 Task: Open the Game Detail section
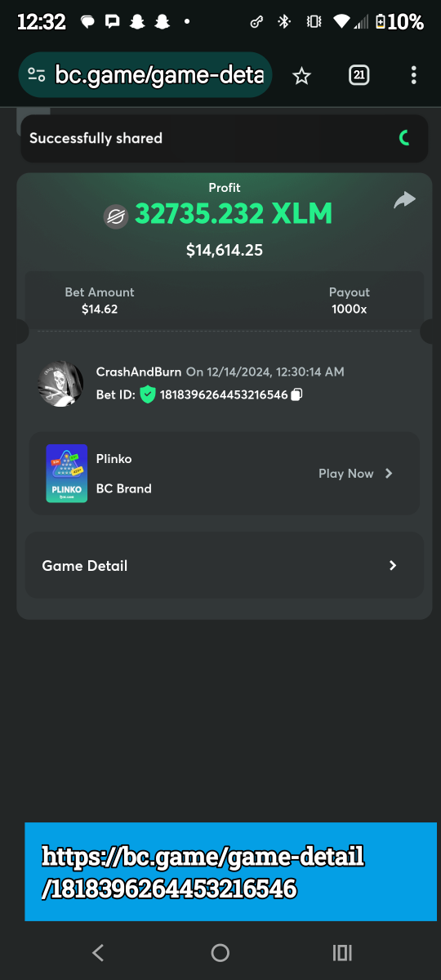click(225, 565)
